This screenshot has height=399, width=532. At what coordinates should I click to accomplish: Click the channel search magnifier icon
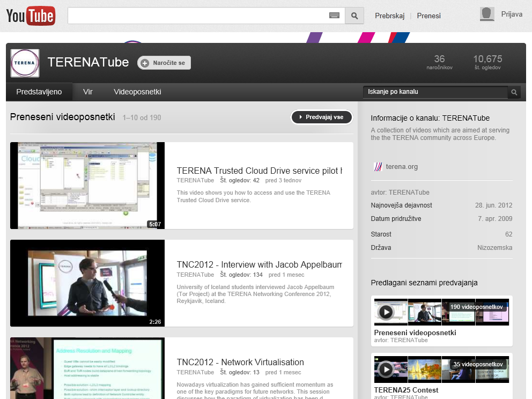click(514, 92)
